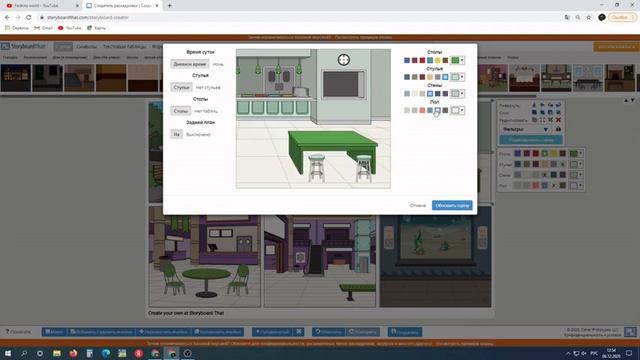Click up arrow above side panel
Image resolution: width=640 pixels, height=360 pixels.
[x=626, y=100]
